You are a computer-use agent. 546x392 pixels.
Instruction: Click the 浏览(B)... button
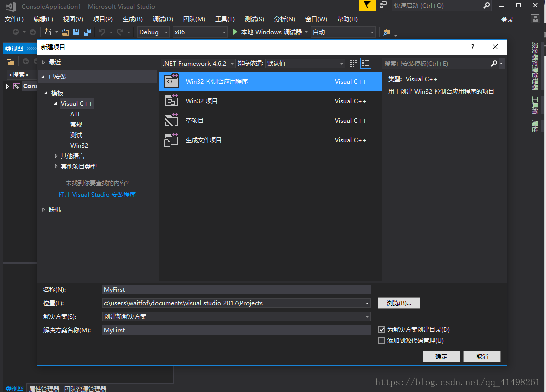click(399, 303)
